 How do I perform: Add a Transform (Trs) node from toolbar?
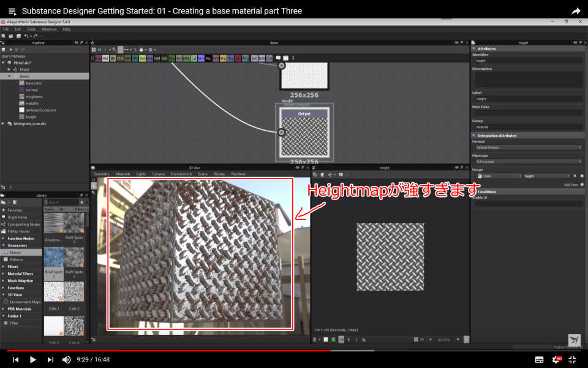tap(231, 58)
